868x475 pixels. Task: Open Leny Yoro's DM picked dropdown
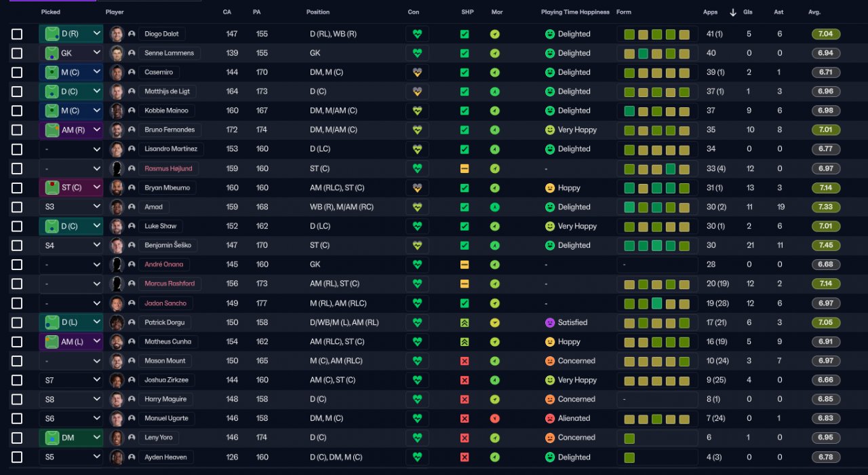coord(71,438)
